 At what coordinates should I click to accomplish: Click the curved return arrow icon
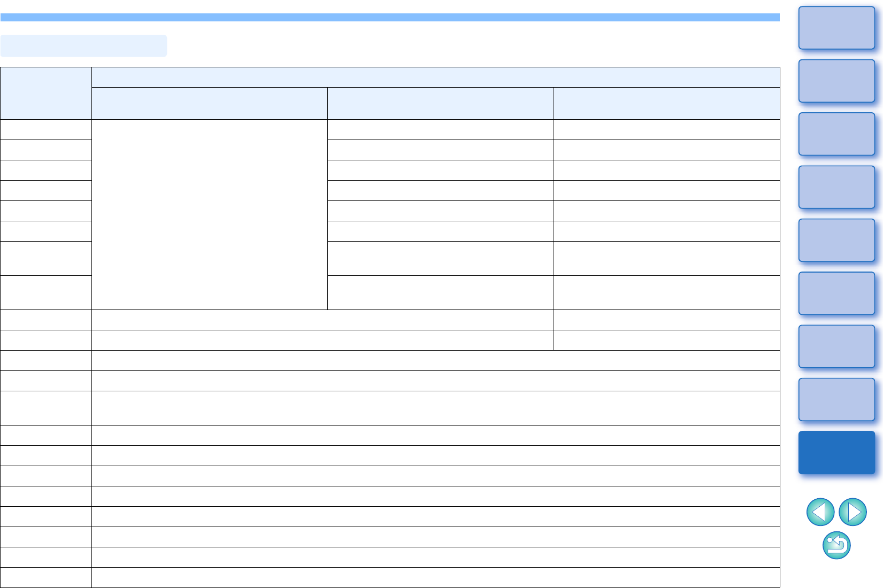point(836,545)
